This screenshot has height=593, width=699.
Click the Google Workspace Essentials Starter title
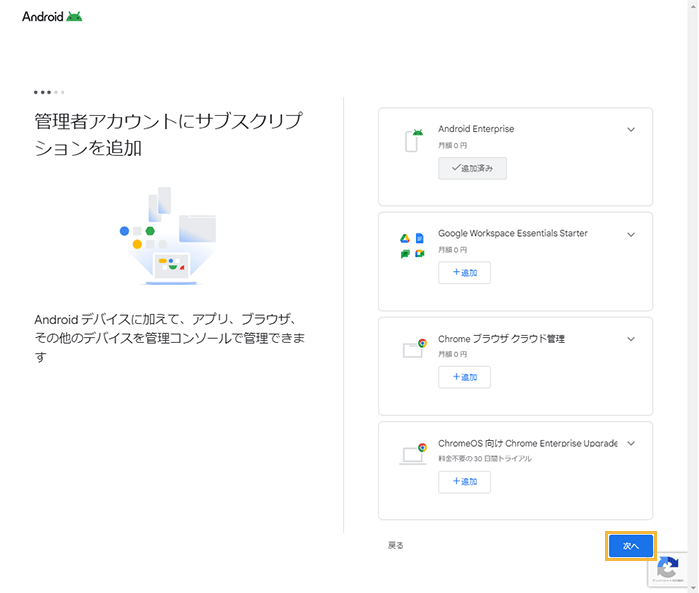tap(513, 233)
